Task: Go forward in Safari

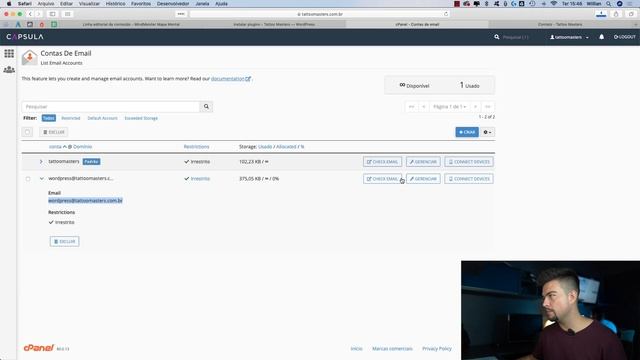Action: [x=38, y=14]
